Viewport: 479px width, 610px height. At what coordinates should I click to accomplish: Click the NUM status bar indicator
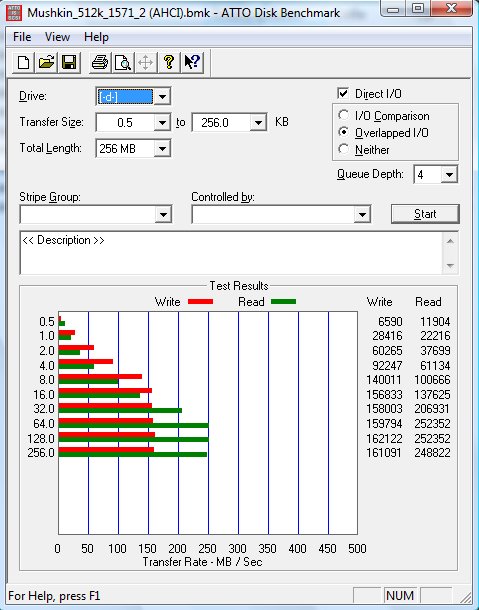400,596
